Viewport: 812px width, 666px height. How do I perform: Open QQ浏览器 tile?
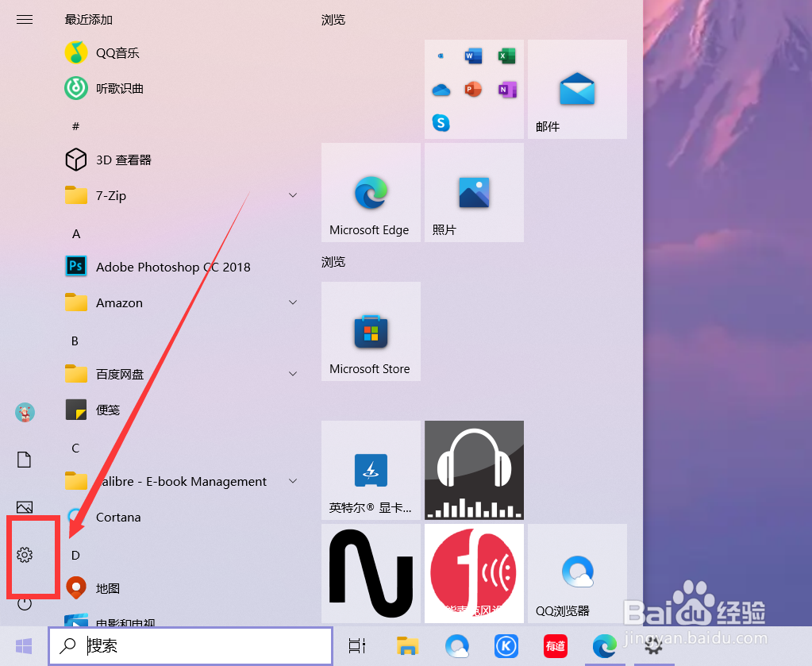click(x=577, y=573)
